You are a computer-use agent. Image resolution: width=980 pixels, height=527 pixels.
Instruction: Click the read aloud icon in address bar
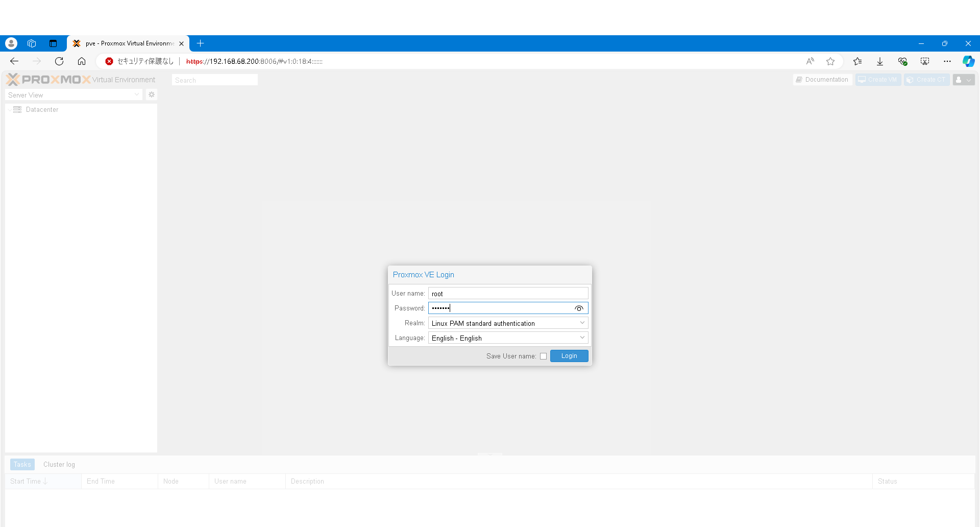(x=810, y=61)
